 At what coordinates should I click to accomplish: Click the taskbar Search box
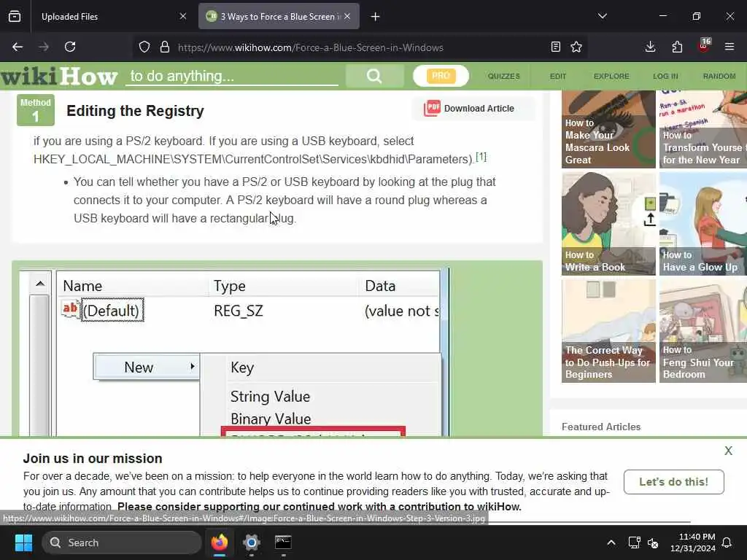point(122,542)
